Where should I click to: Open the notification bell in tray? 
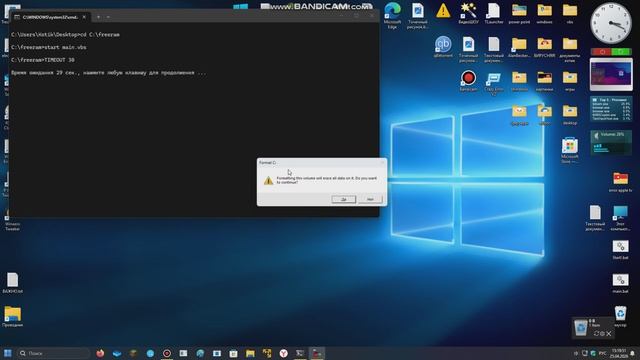pyautogui.click(x=633, y=353)
